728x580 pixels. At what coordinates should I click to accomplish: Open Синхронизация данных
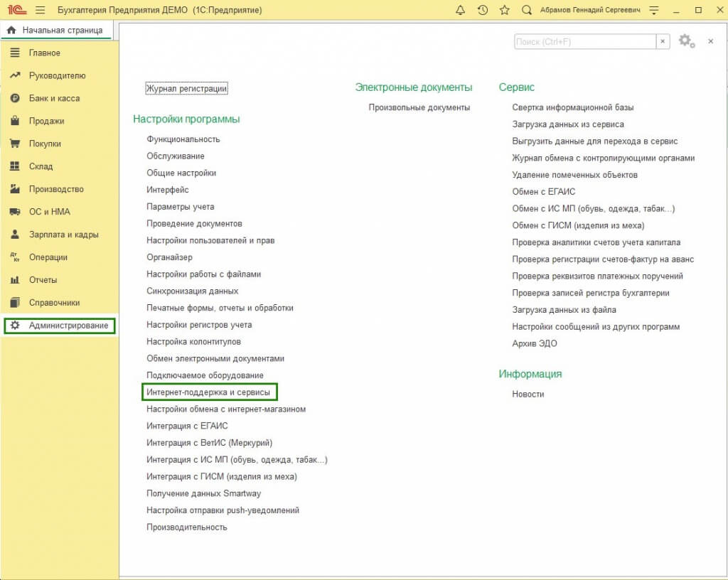point(192,291)
